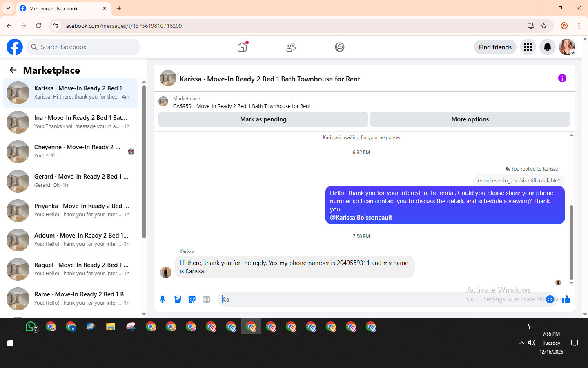588x368 pixels.
Task: Send a thumbs-up like
Action: click(566, 299)
